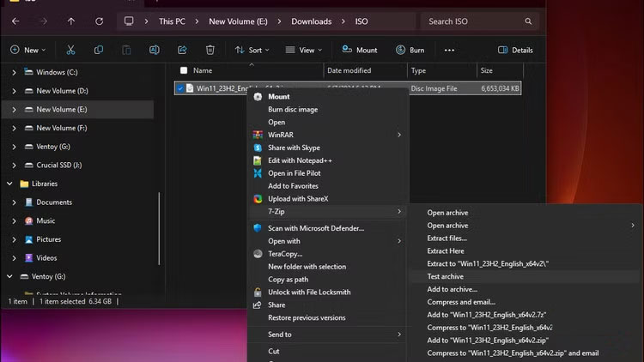Toggle the select-all checkbox beside Name header
644x362 pixels.
point(183,70)
